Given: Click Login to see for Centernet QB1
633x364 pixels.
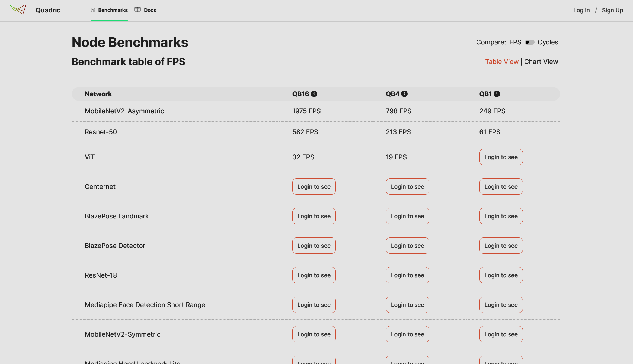Looking at the screenshot, I should click(501, 186).
